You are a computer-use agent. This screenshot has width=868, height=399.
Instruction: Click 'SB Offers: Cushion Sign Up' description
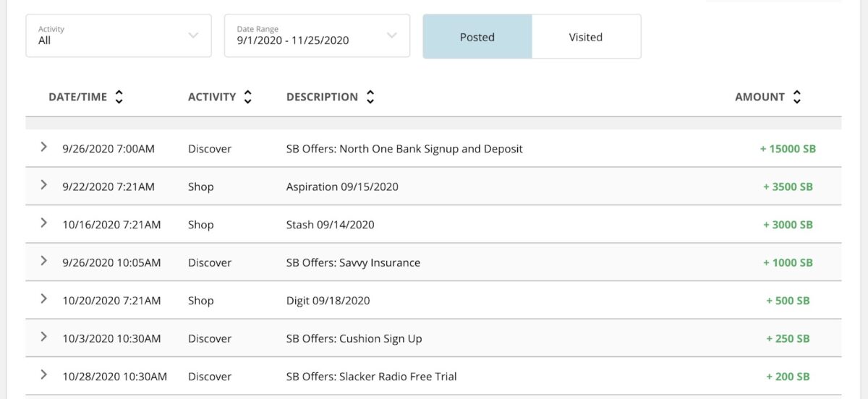[x=354, y=338]
